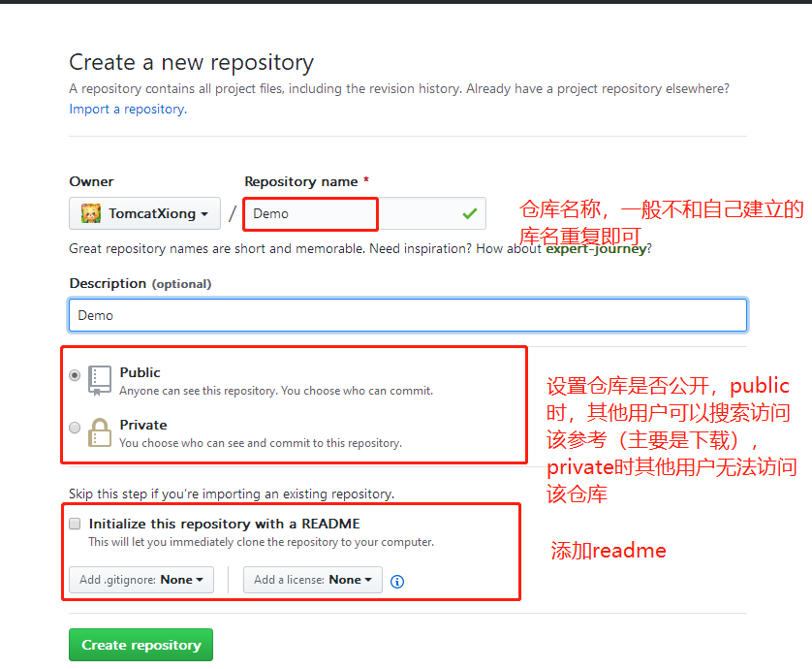The height and width of the screenshot is (669, 812).
Task: Click the public repository book icon
Action: (100, 381)
